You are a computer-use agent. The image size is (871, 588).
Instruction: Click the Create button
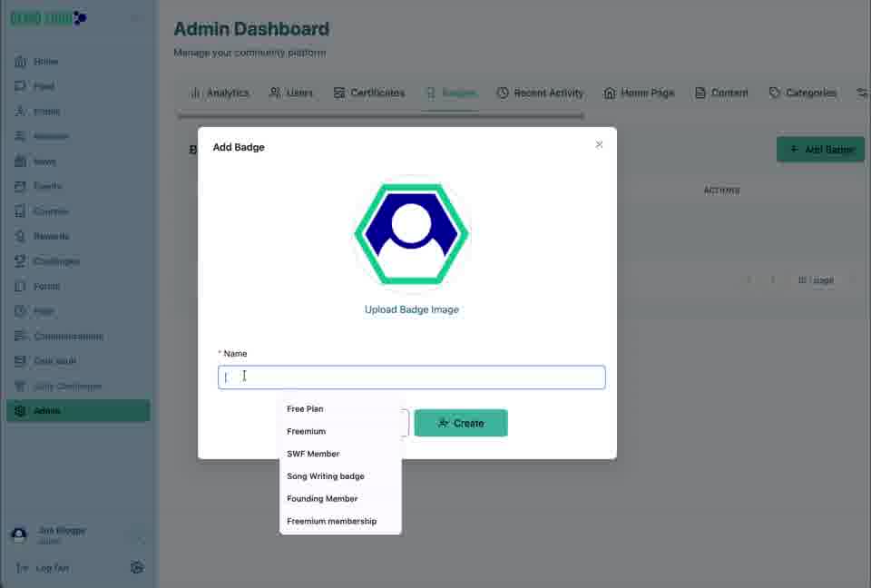(x=461, y=423)
